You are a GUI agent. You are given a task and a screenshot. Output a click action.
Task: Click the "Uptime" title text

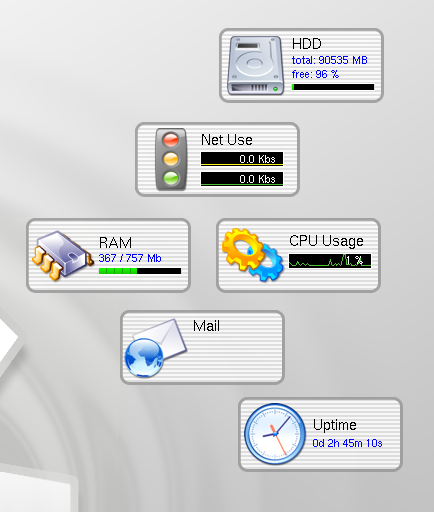click(335, 425)
